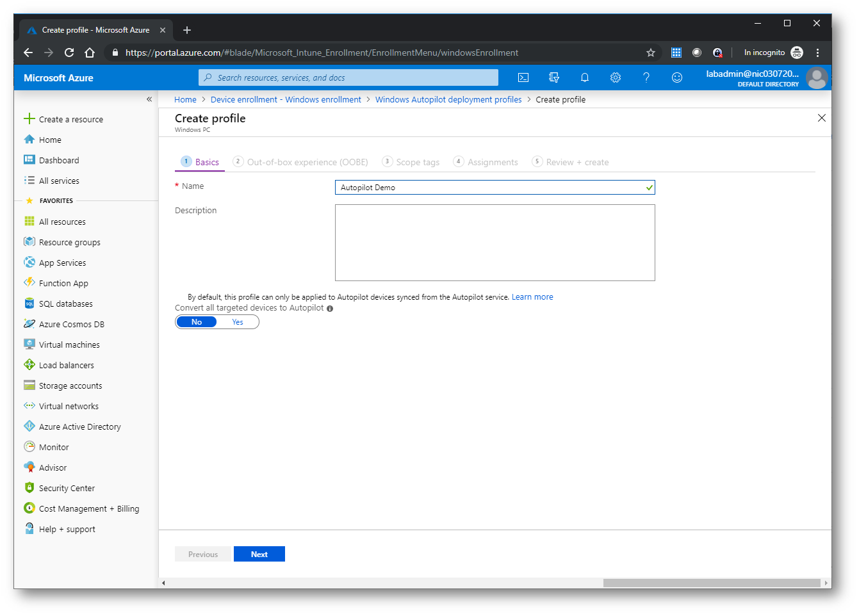Click the Home breadcrumb link

coord(185,99)
